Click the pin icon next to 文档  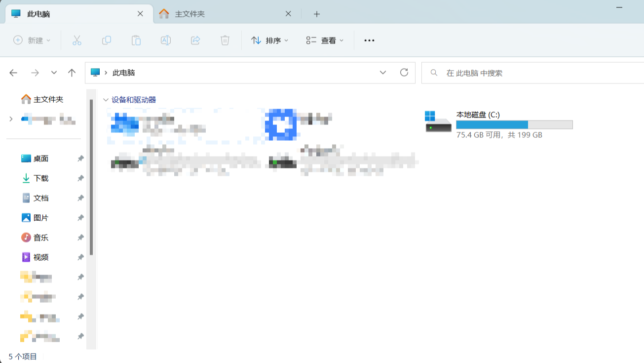80,198
